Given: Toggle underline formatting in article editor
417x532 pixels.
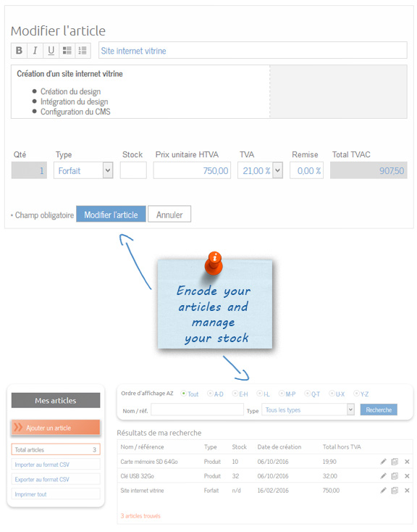Looking at the screenshot, I should 51,51.
